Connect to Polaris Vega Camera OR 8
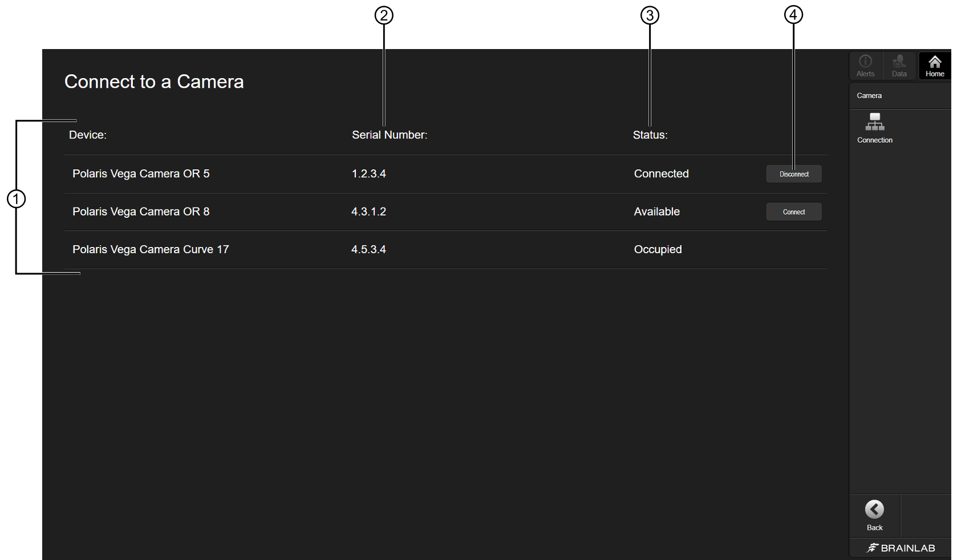Viewport: 953px width, 560px height. click(x=794, y=212)
